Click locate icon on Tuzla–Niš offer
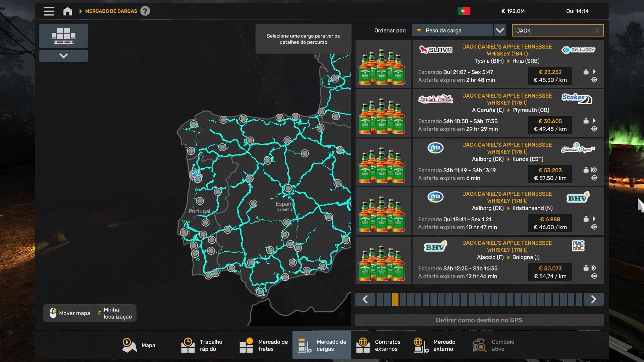This screenshot has width=644, height=362. pos(594,80)
